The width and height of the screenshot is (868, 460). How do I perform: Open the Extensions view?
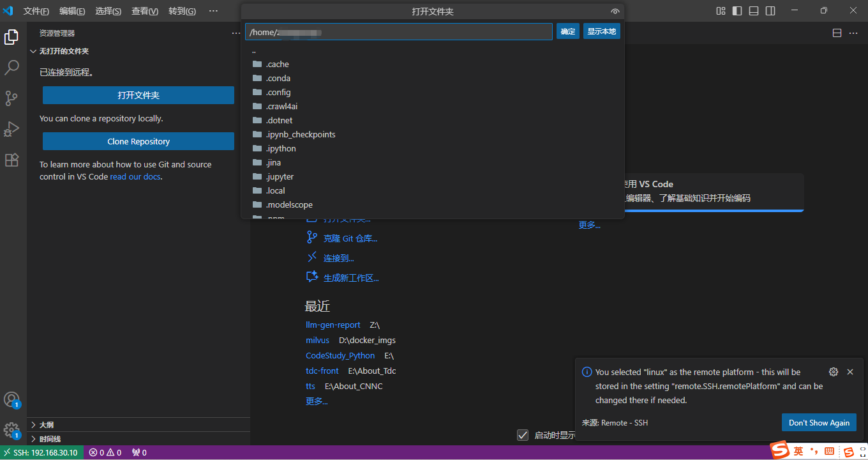[11, 160]
